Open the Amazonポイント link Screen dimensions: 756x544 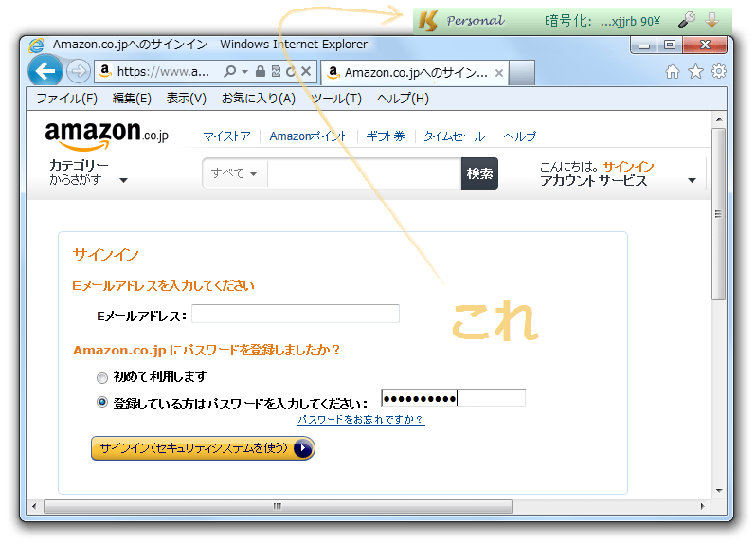point(308,136)
